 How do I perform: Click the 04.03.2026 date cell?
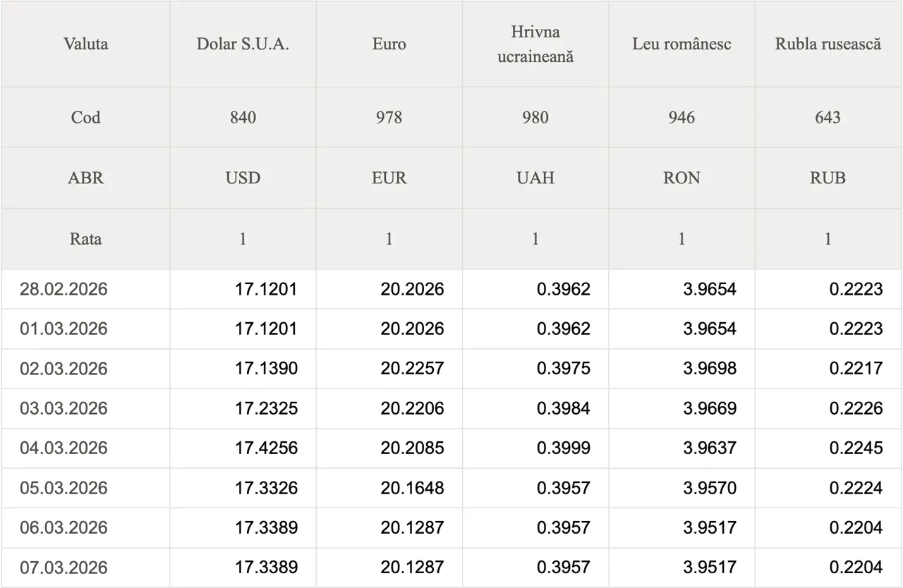[x=63, y=448]
